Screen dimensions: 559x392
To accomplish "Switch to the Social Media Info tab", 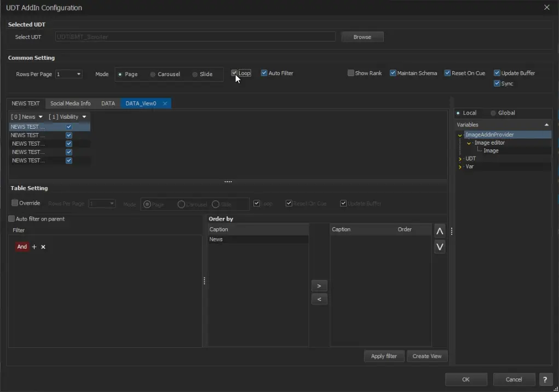I will pyautogui.click(x=70, y=103).
